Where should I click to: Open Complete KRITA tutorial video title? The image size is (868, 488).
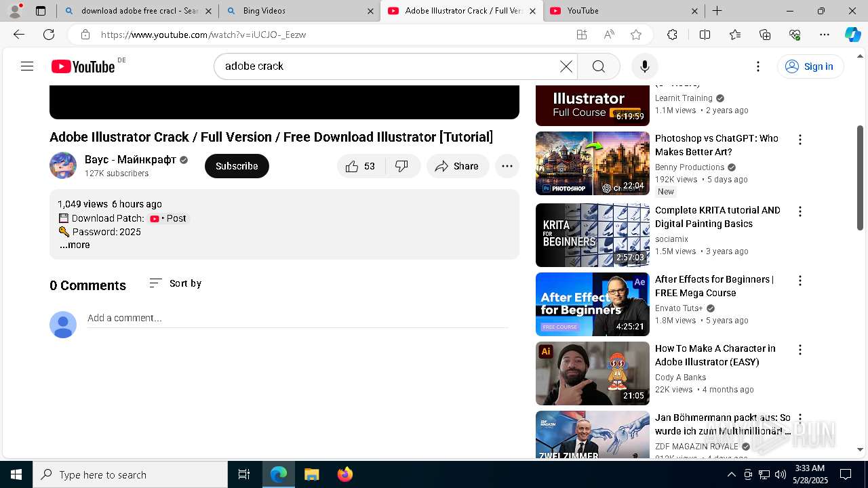pos(717,217)
